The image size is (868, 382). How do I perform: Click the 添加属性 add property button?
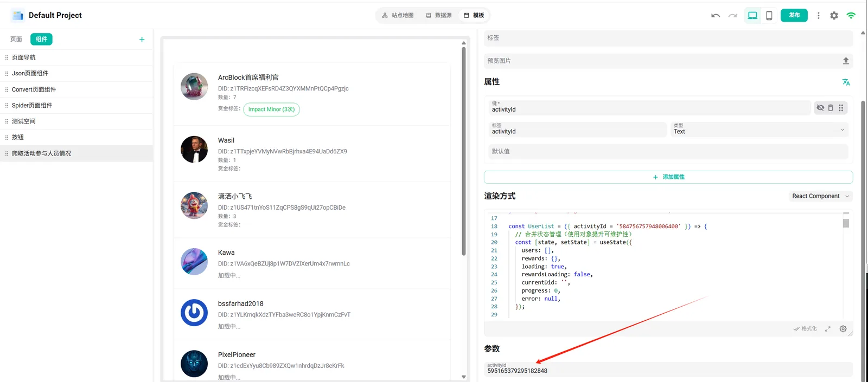668,177
